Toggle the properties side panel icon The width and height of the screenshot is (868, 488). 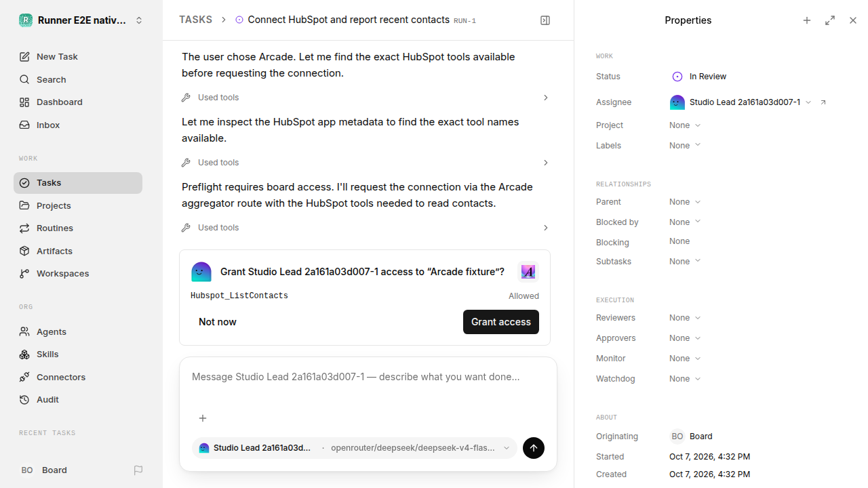point(545,20)
